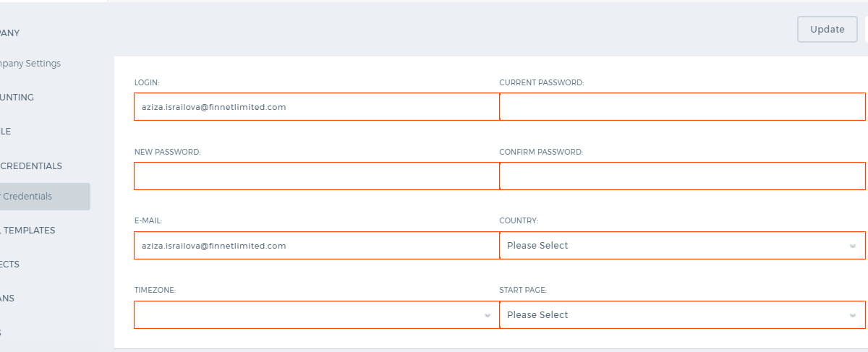868x352 pixels.
Task: Open the Timezone dropdown
Action: click(317, 315)
